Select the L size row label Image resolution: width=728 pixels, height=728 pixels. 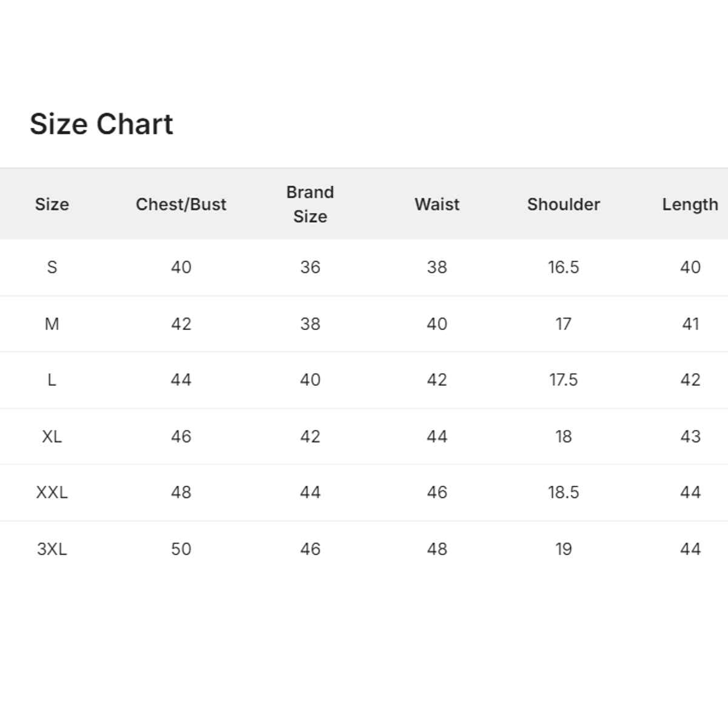[x=52, y=380]
